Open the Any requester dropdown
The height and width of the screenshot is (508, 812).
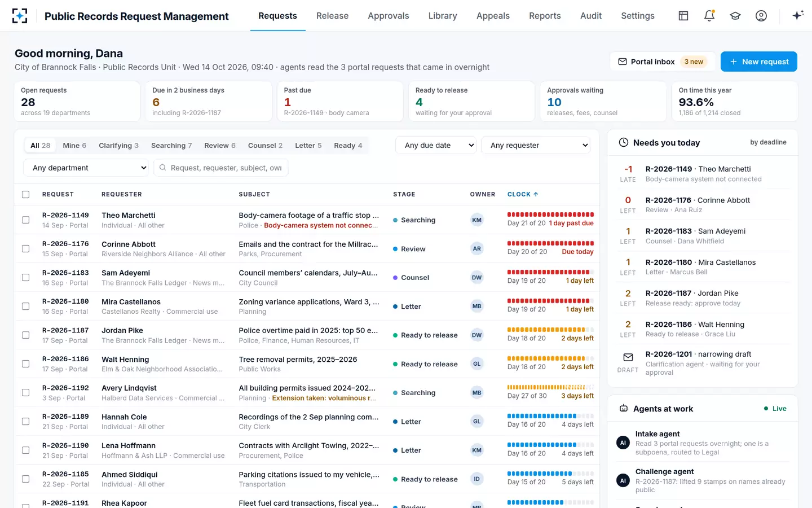click(x=536, y=145)
